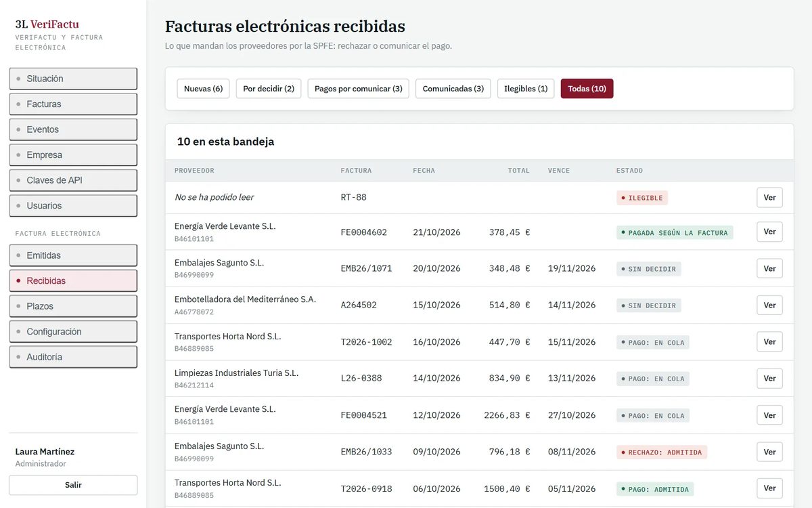The image size is (812, 508).
Task: Click SIN DECIDIR badge for Embotelladora
Action: pos(649,305)
